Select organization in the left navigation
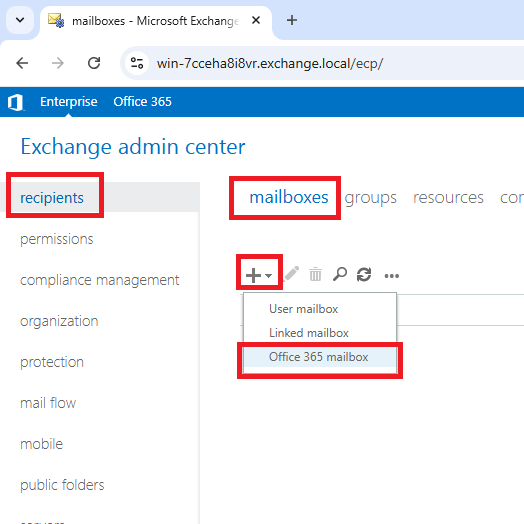 (x=59, y=321)
